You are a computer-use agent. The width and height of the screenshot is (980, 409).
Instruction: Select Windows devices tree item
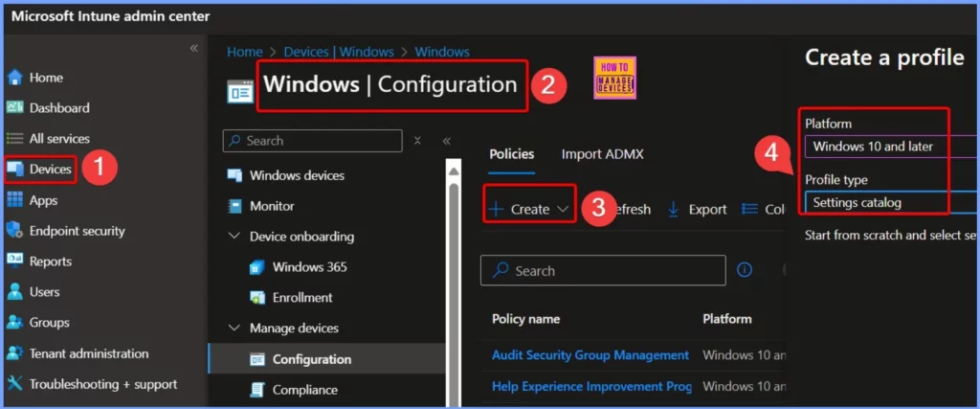pos(297,175)
